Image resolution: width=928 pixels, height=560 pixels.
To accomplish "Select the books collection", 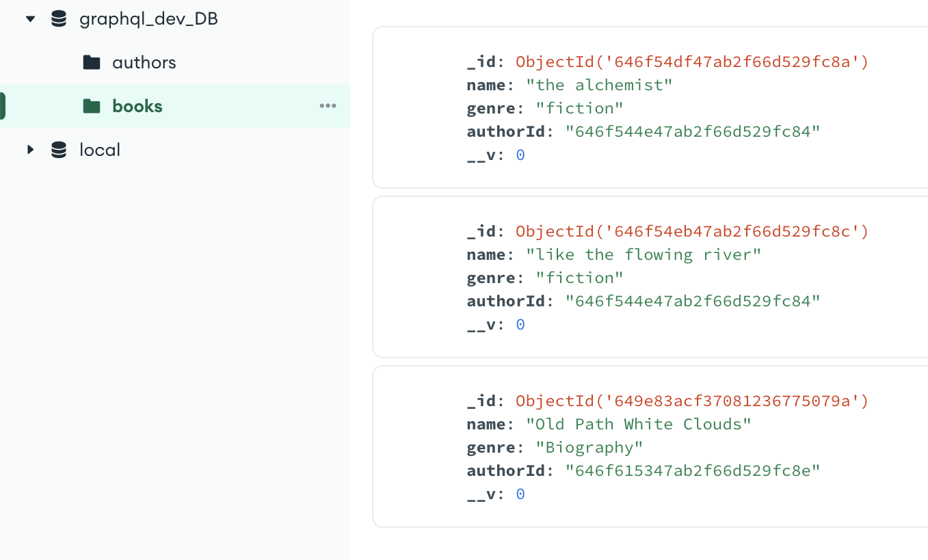I will pos(137,106).
